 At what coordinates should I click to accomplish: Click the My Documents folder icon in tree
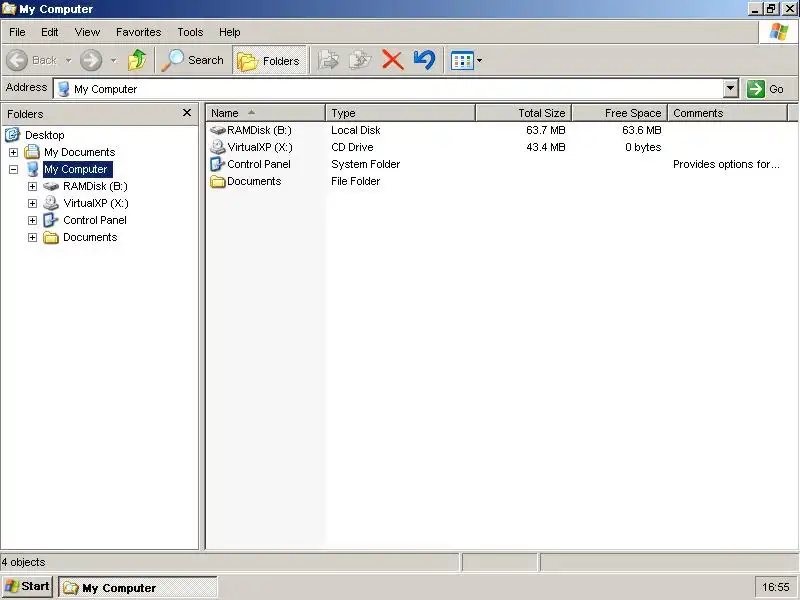(x=32, y=152)
